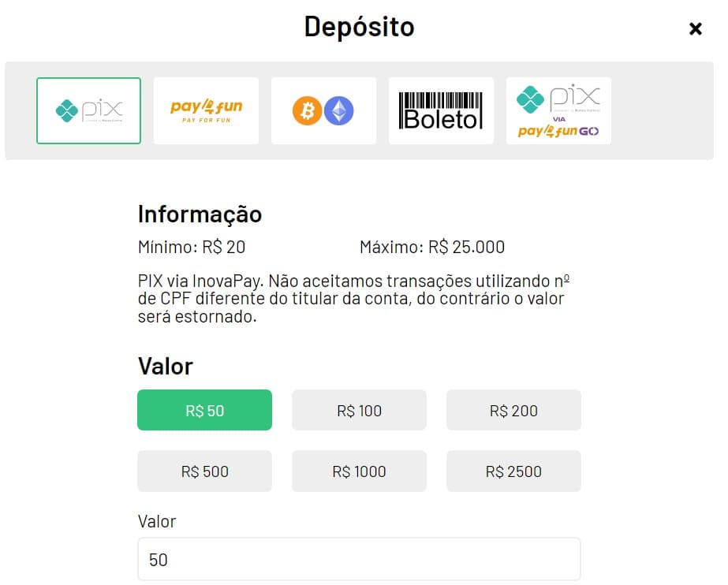Click the Informação heading
The height and width of the screenshot is (585, 728).
(x=200, y=214)
